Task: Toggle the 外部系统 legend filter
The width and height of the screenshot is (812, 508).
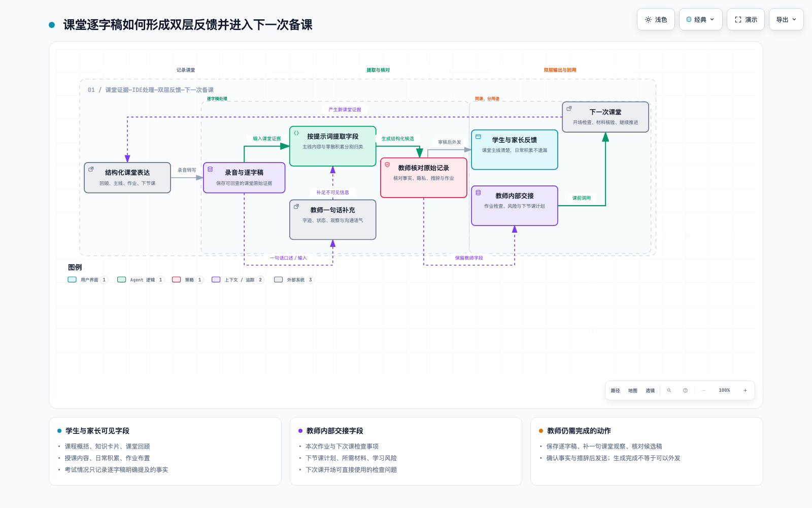Action: coord(294,280)
